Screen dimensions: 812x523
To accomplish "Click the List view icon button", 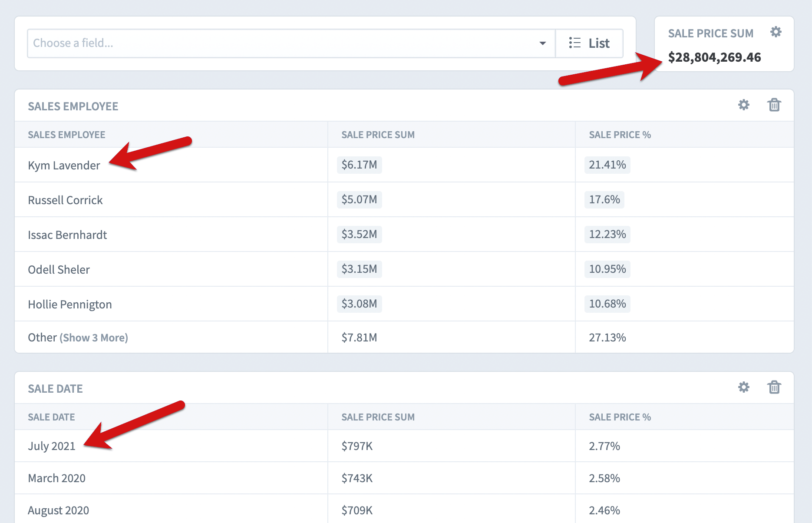I will pyautogui.click(x=589, y=43).
